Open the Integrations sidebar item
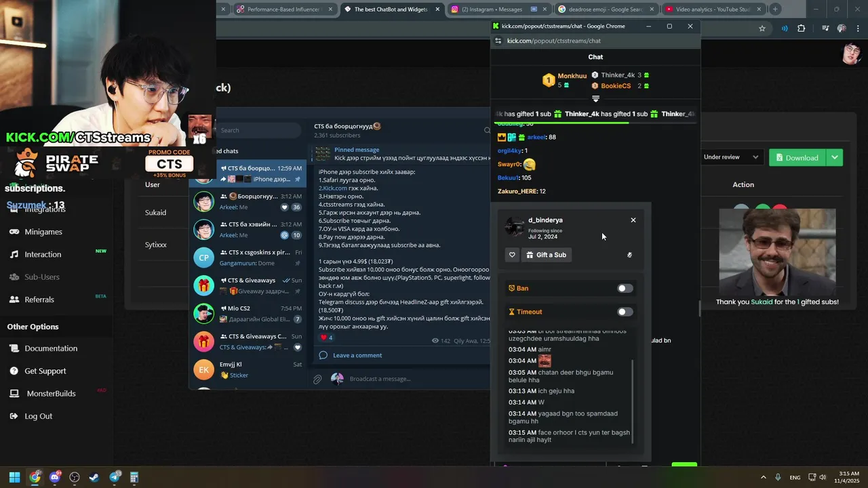The image size is (868, 488). tap(45, 209)
